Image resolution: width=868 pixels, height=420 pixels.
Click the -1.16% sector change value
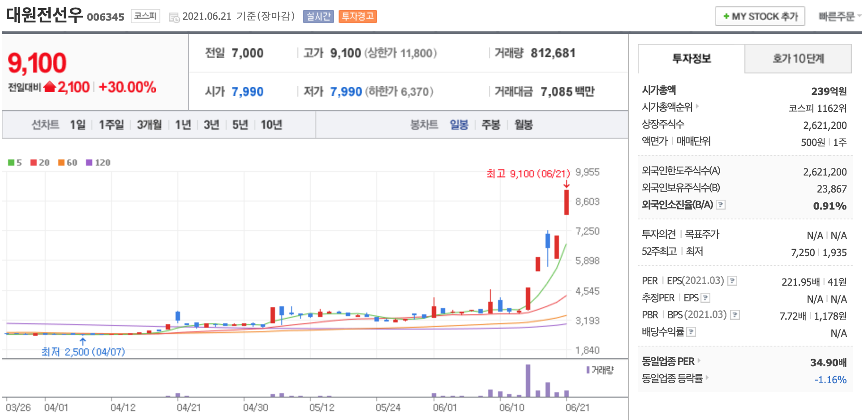[830, 380]
